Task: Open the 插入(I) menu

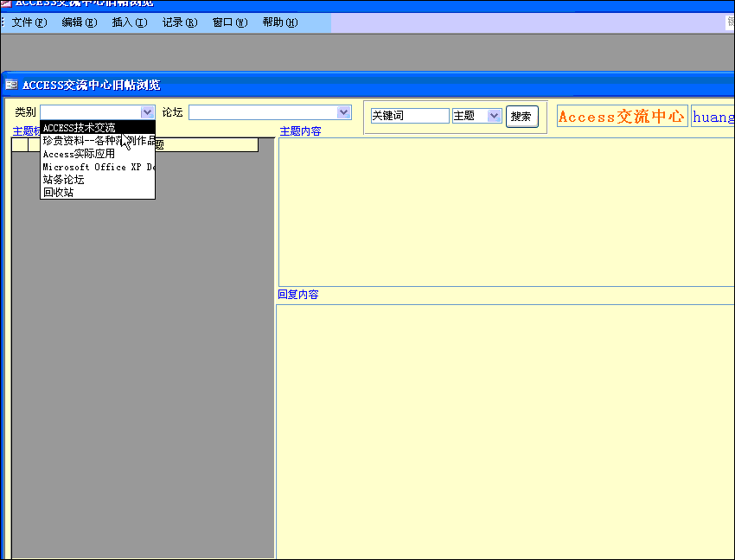Action: pos(130,22)
